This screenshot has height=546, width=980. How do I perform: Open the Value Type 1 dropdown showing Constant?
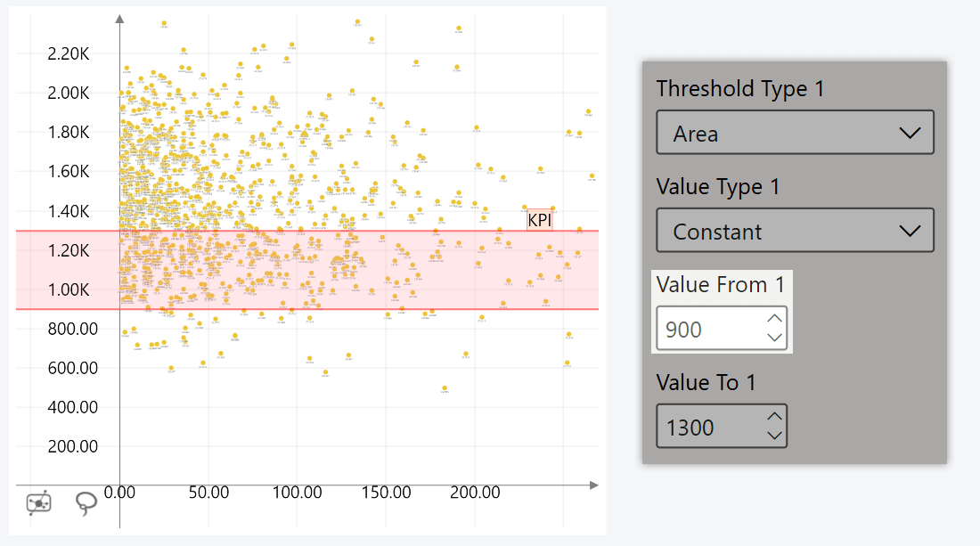(x=795, y=230)
